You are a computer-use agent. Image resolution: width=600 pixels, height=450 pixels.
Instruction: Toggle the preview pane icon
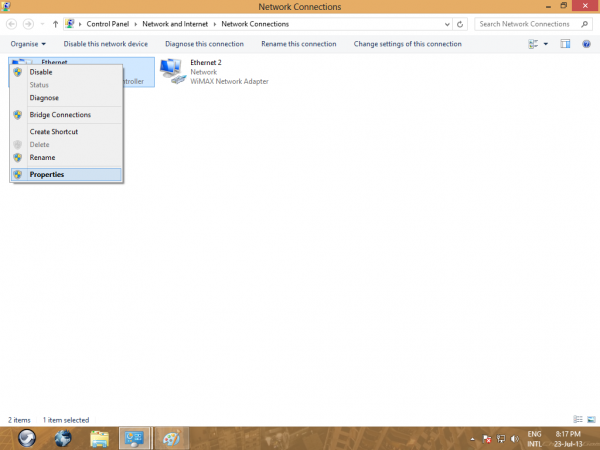(x=565, y=44)
